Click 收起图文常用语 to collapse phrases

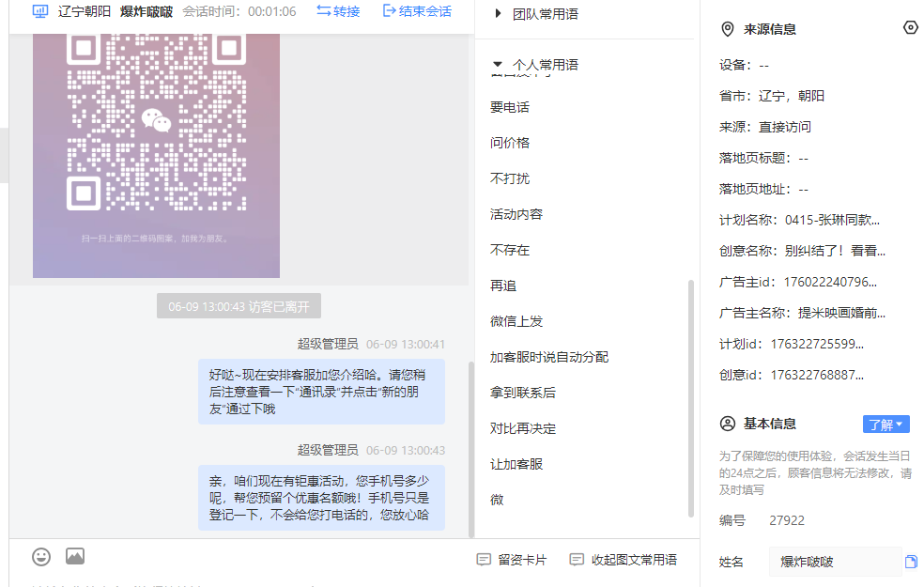click(x=624, y=560)
